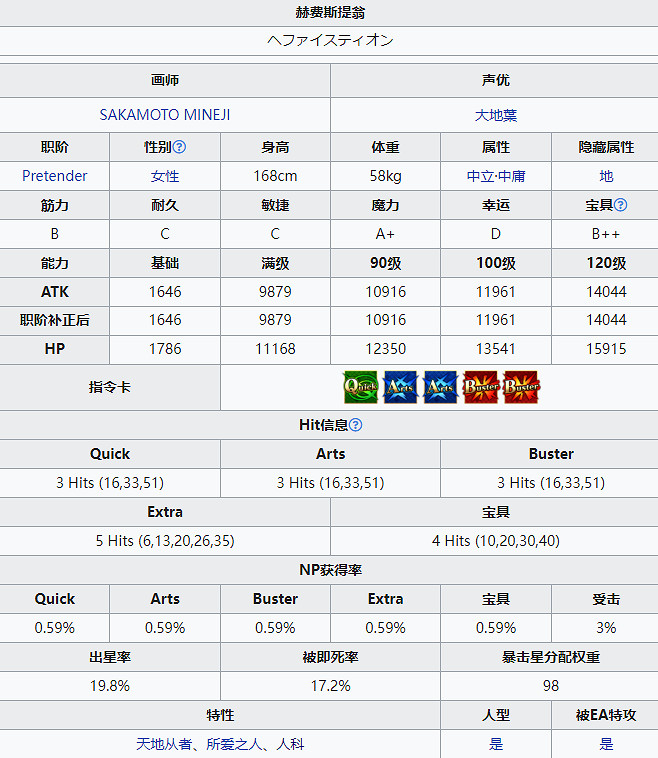Viewport: 658px width, 758px height.
Task: Open voice actor 大地葉 link
Action: [x=495, y=115]
